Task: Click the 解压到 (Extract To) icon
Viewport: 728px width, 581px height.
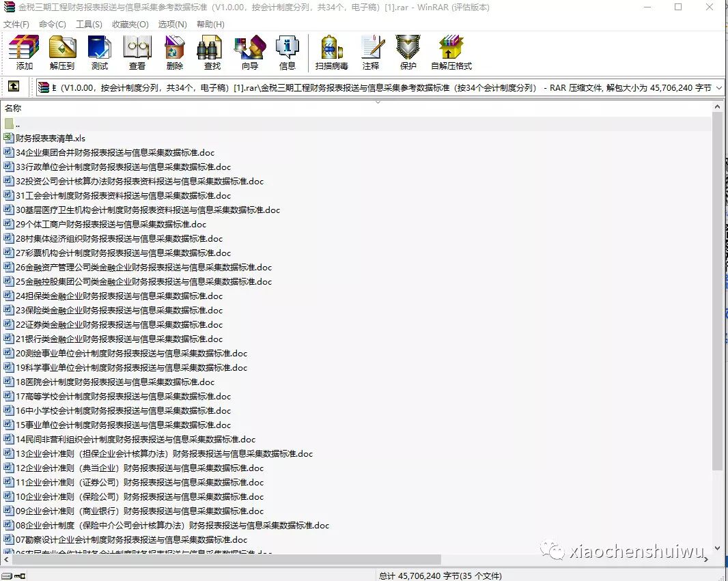Action: tap(61, 52)
